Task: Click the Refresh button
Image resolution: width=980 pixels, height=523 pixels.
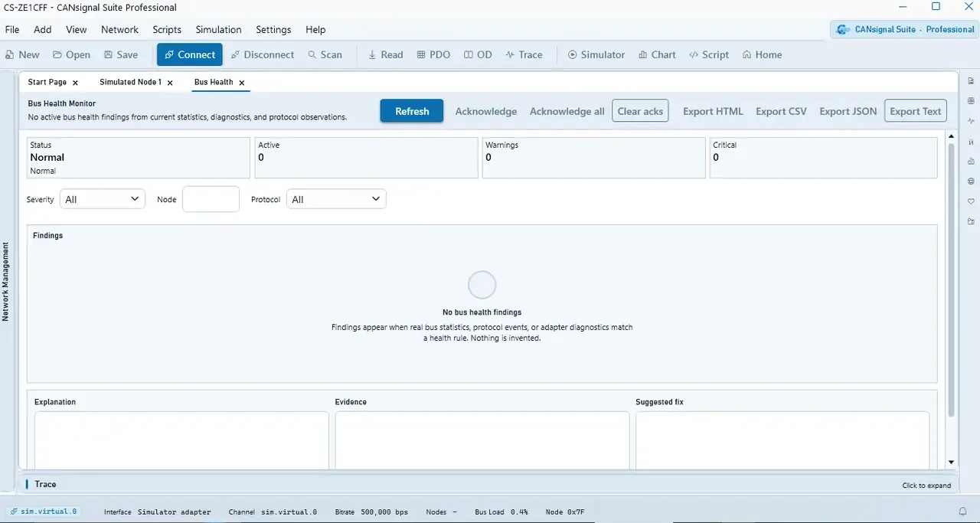Action: [412, 111]
